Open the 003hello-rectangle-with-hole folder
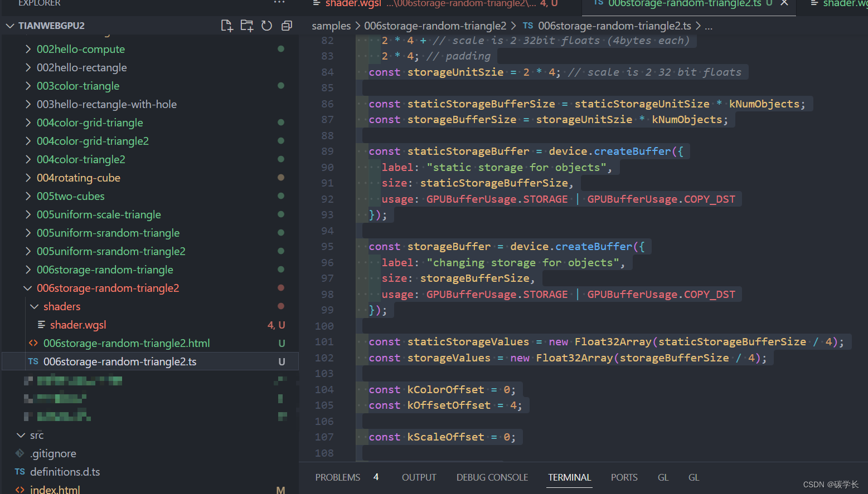 [106, 104]
